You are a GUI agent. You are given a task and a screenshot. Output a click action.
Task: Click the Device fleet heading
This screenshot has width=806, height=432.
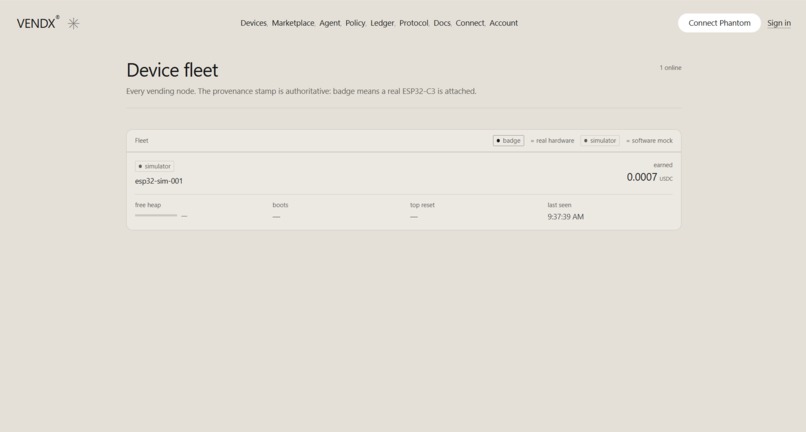click(x=172, y=70)
